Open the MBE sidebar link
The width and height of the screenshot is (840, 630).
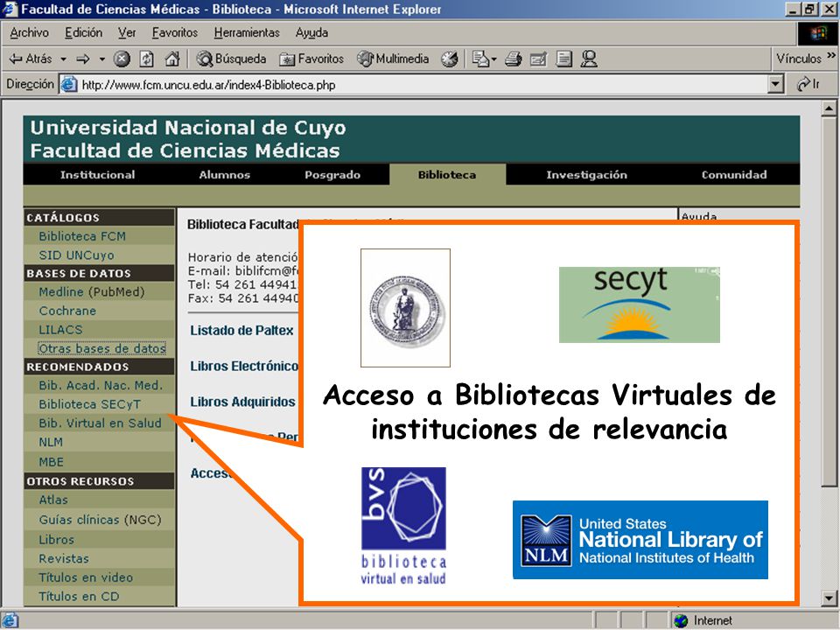tap(52, 462)
